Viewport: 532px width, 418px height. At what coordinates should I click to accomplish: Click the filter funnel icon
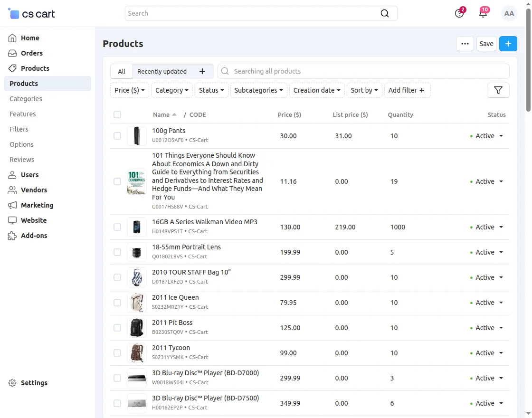pos(498,90)
